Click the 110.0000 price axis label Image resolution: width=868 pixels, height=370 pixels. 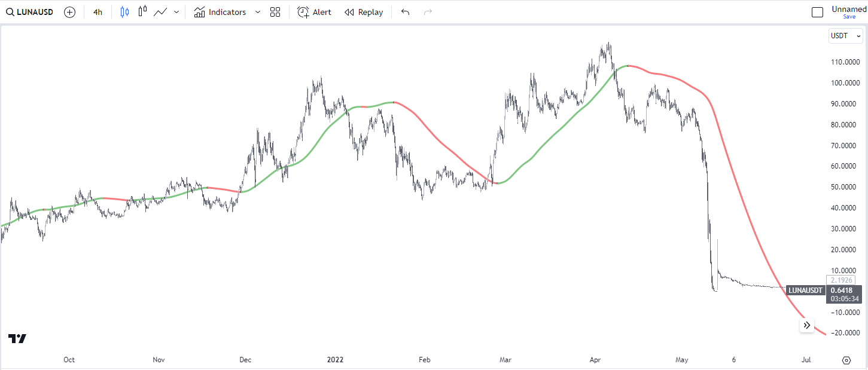point(845,62)
